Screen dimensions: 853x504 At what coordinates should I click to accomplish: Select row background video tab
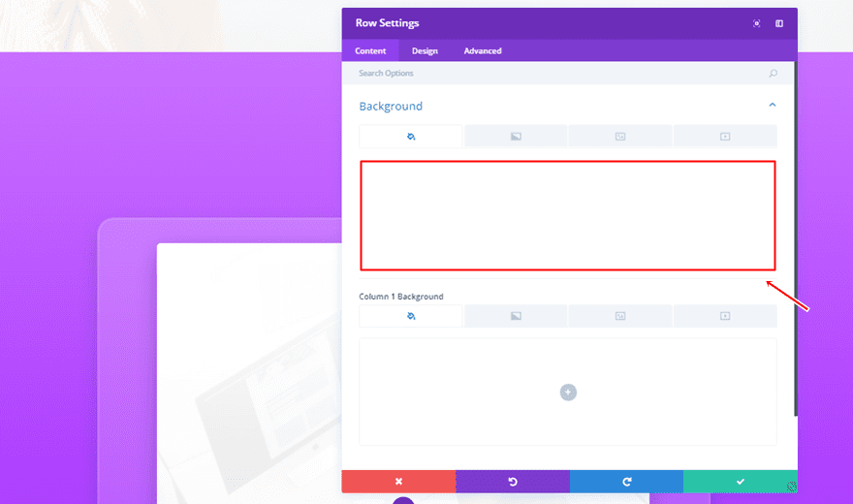pos(724,137)
